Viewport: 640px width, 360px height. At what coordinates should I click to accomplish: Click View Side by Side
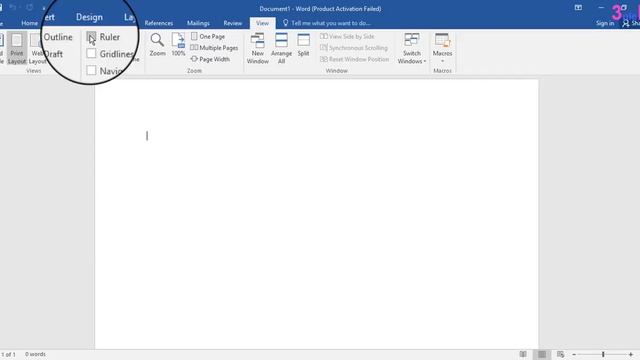click(347, 36)
